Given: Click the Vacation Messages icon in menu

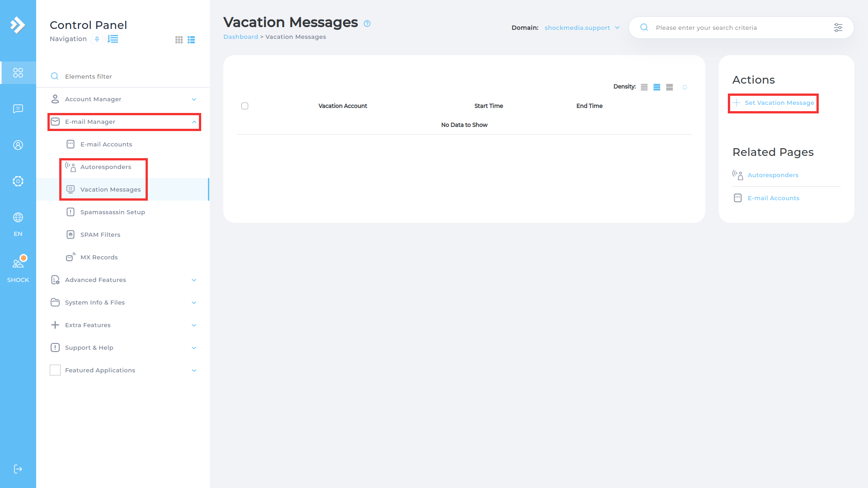Looking at the screenshot, I should [71, 189].
